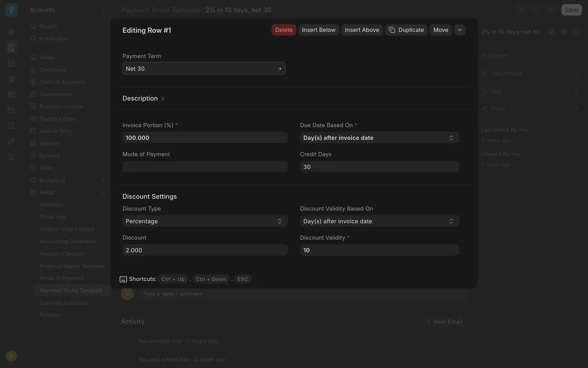Click the Mode of Payment field

(205, 167)
